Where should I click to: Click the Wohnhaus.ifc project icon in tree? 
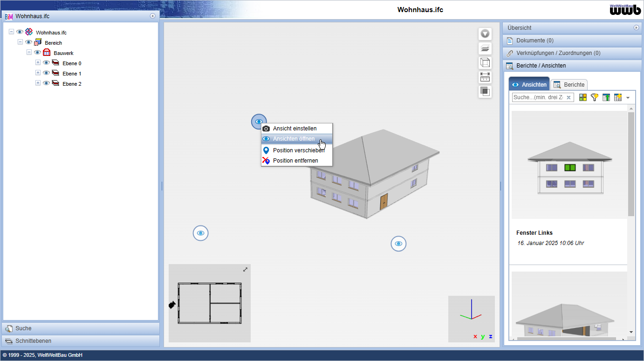point(29,32)
